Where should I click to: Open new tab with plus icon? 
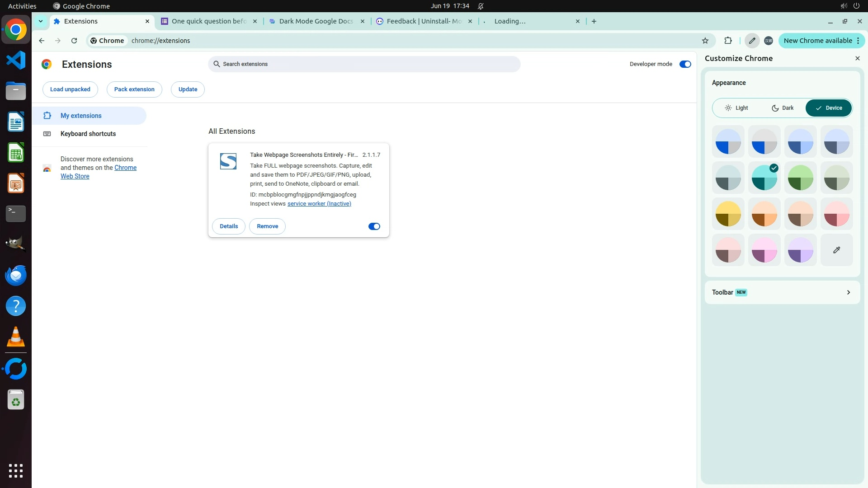coord(594,21)
